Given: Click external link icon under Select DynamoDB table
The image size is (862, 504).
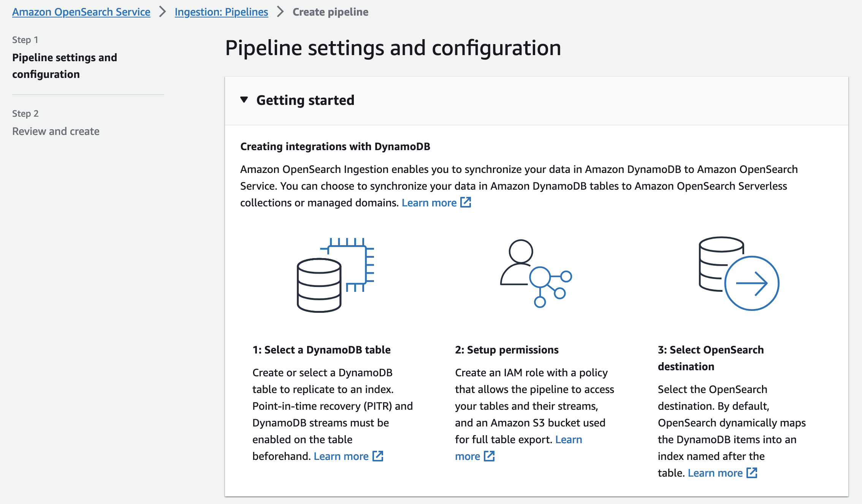Looking at the screenshot, I should 378,456.
